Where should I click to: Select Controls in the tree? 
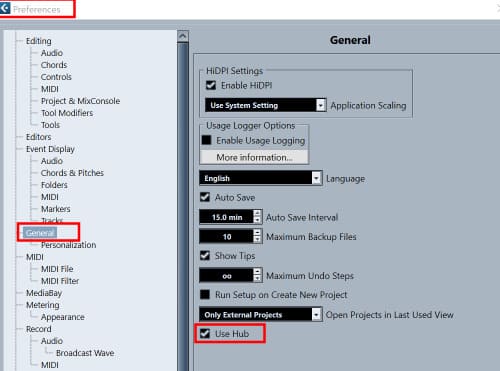pos(56,77)
